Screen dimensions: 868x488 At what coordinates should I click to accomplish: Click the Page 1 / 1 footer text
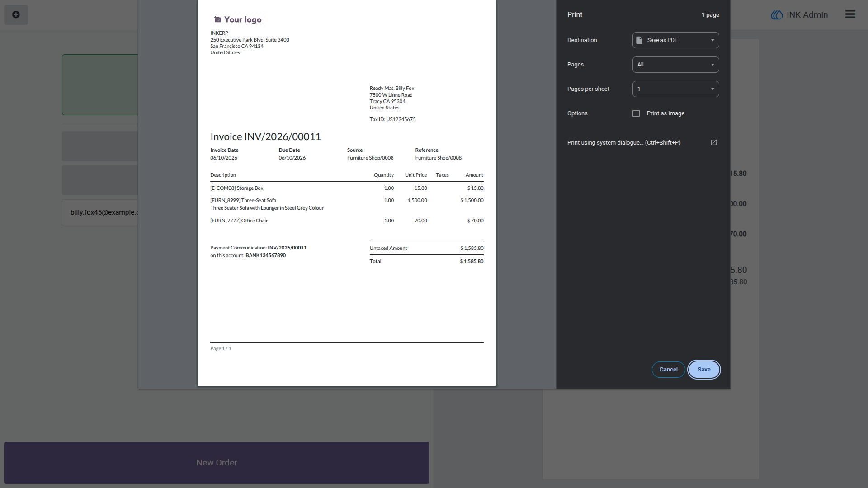[221, 348]
